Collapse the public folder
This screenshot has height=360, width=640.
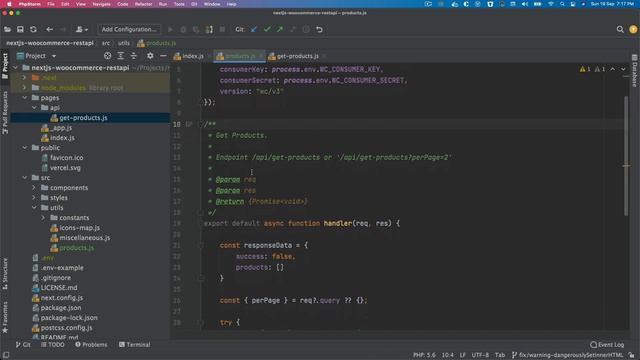(x=24, y=148)
